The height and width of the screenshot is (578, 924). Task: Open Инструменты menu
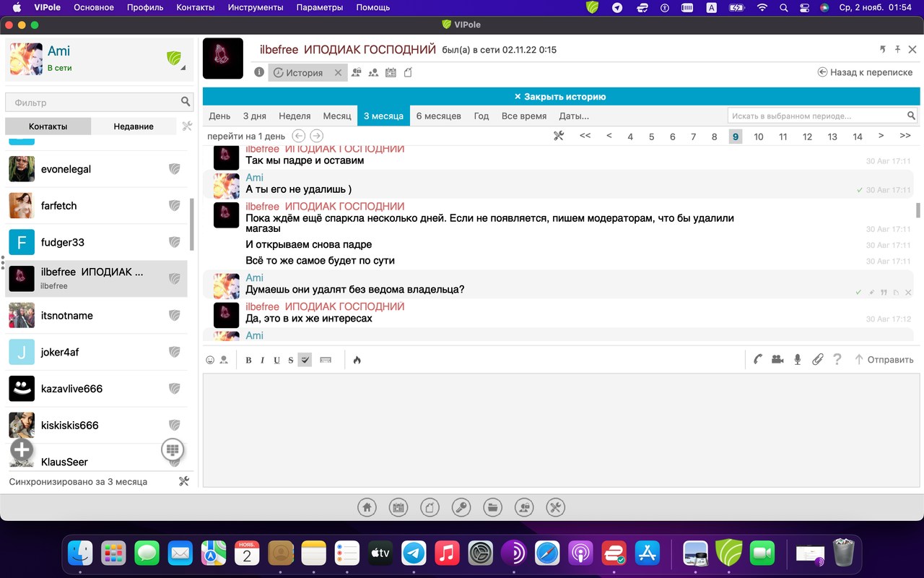coord(256,7)
